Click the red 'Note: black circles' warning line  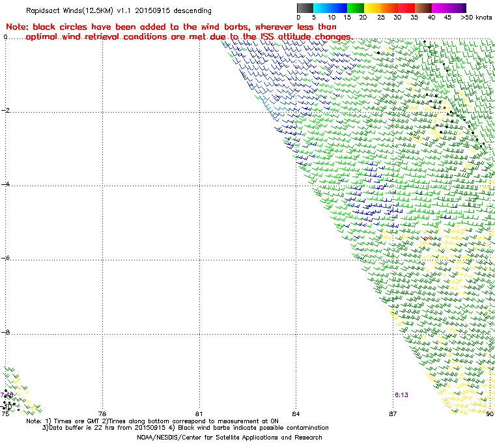click(171, 27)
